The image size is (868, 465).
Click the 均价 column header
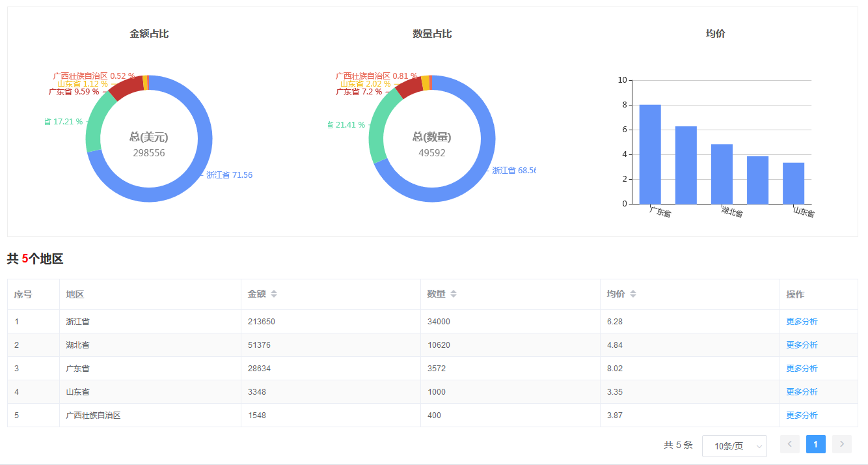click(616, 294)
